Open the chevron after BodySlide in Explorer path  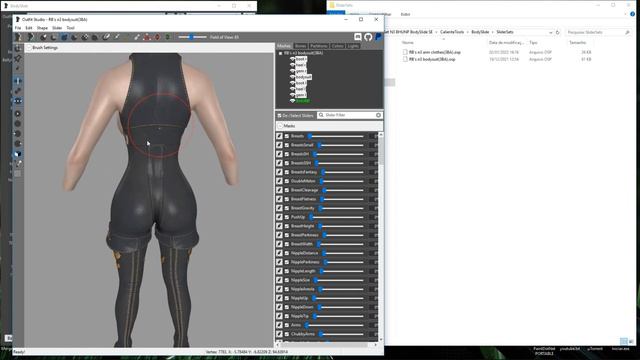pyautogui.click(x=493, y=32)
